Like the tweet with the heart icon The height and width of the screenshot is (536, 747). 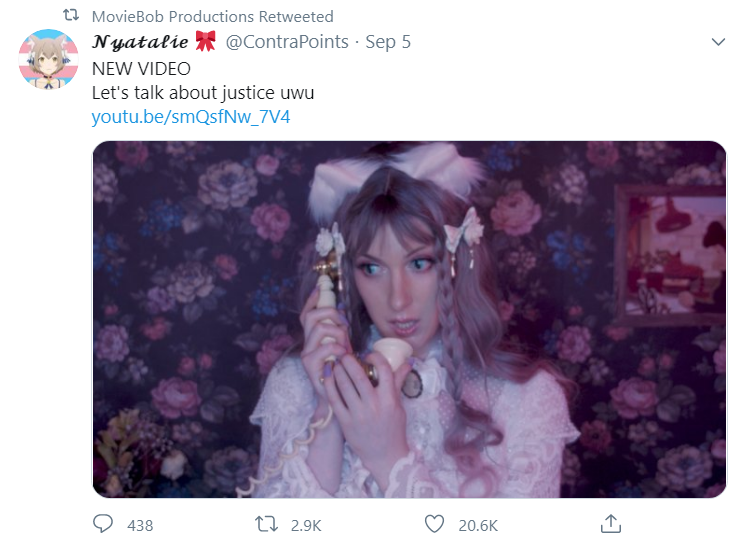coord(434,524)
